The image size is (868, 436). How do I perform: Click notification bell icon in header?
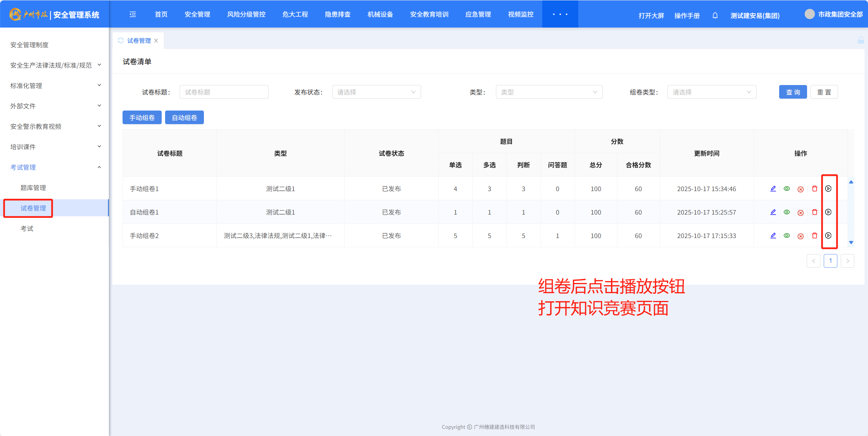tap(715, 16)
